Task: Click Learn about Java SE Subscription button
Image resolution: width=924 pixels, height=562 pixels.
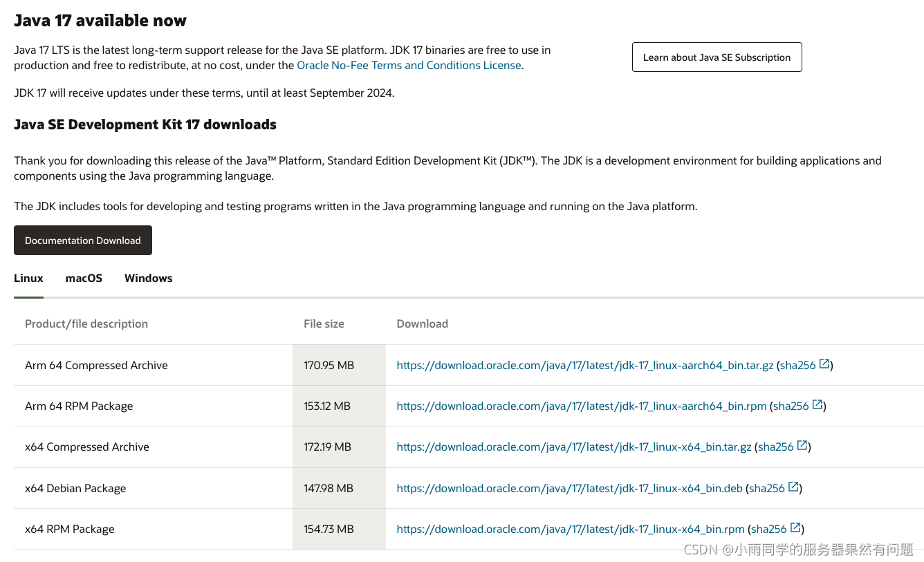Action: 717,57
